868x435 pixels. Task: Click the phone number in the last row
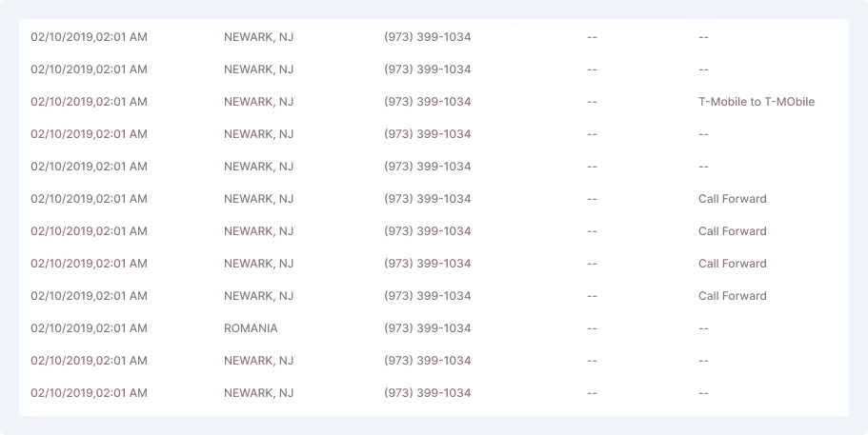427,393
